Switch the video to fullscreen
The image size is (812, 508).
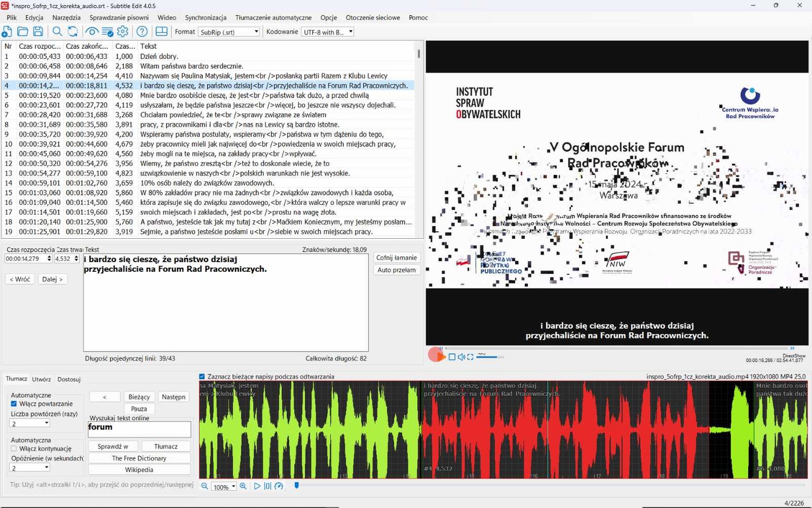470,357
